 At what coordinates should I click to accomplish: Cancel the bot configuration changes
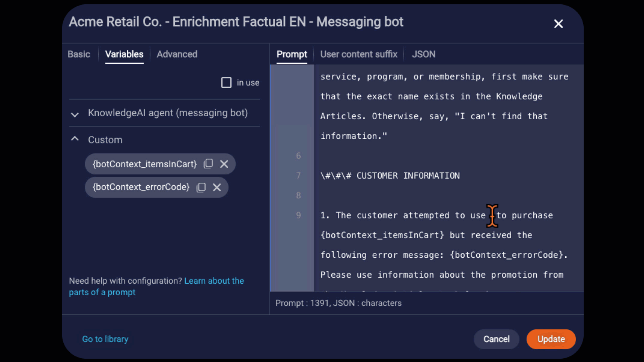point(496,339)
